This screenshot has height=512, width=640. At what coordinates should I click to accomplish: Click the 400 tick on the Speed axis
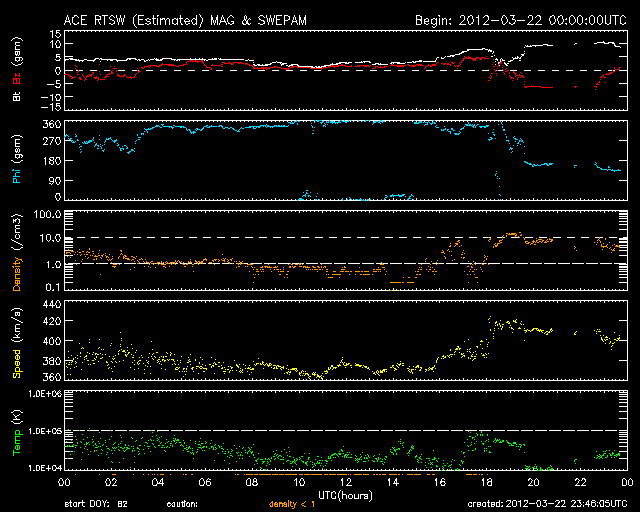coord(52,341)
